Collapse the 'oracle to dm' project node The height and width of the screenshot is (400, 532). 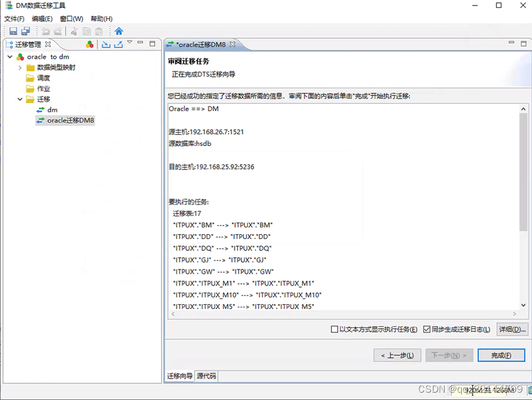click(10, 57)
